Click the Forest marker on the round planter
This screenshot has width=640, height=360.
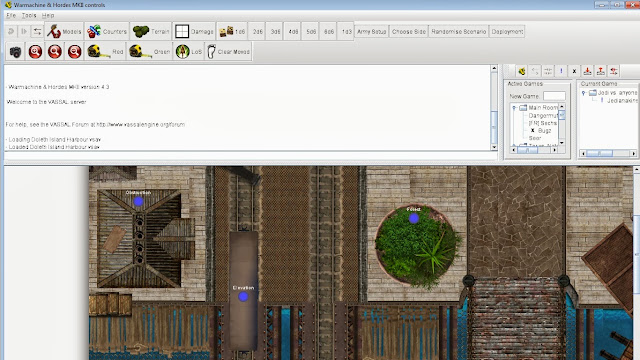[413, 218]
